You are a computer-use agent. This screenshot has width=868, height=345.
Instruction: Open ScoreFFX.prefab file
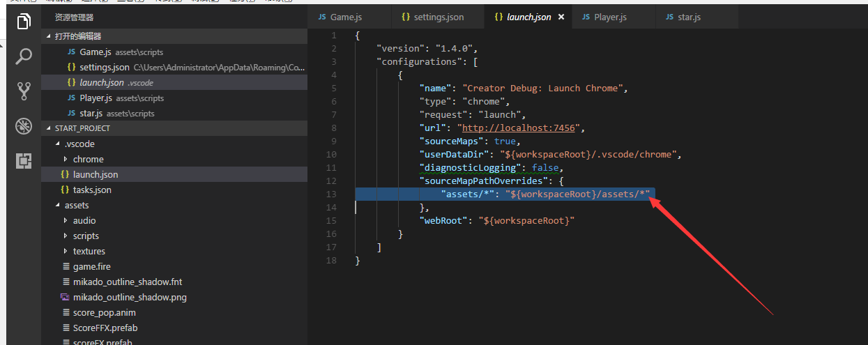point(174,328)
